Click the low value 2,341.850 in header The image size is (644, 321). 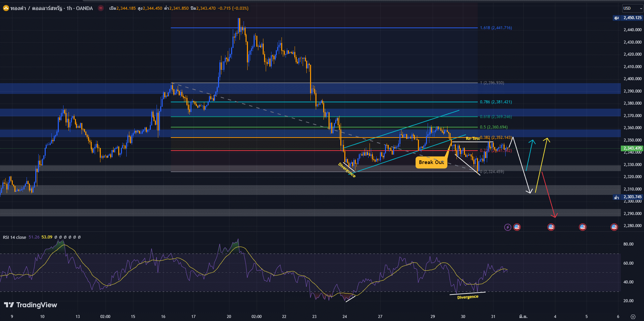pyautogui.click(x=178, y=8)
